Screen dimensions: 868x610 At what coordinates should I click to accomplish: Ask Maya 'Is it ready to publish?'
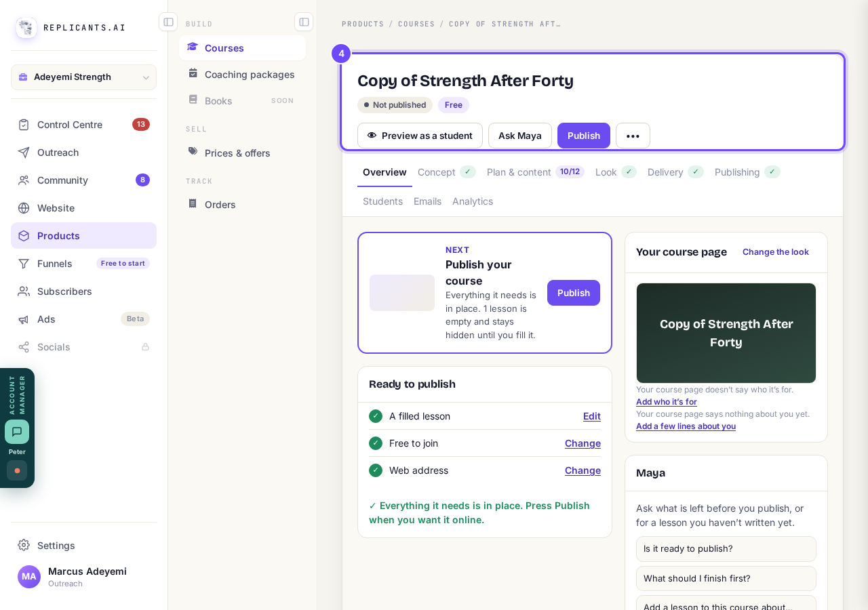tap(726, 549)
